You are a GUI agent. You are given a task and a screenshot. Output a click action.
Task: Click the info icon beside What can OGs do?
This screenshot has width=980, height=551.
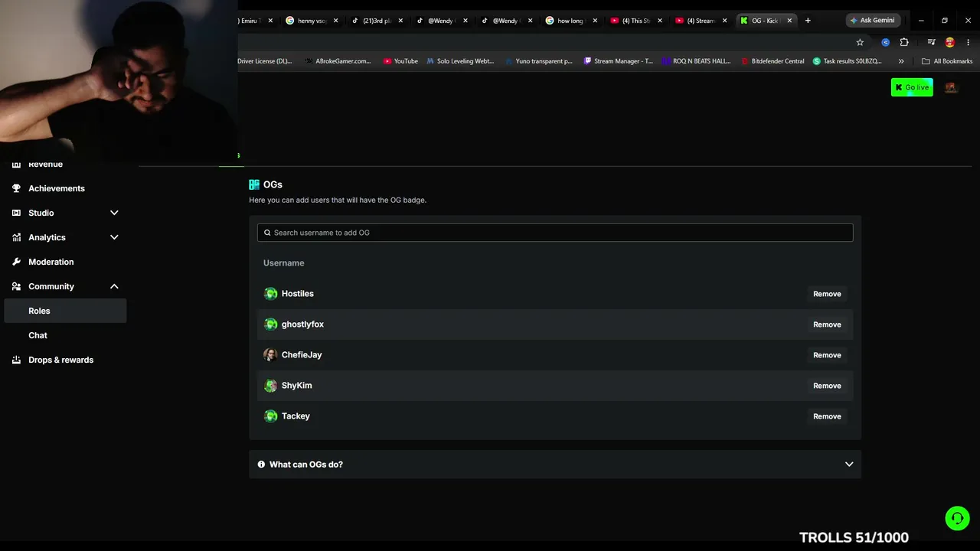pyautogui.click(x=261, y=465)
